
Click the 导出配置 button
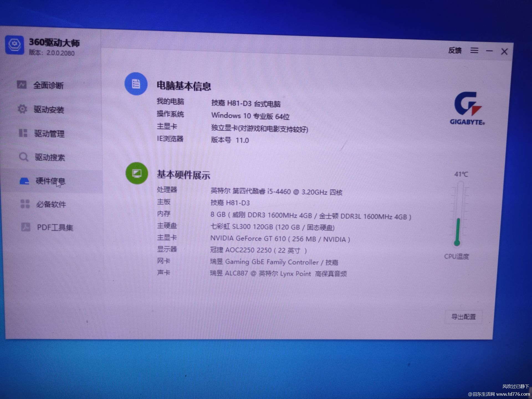coord(463,317)
